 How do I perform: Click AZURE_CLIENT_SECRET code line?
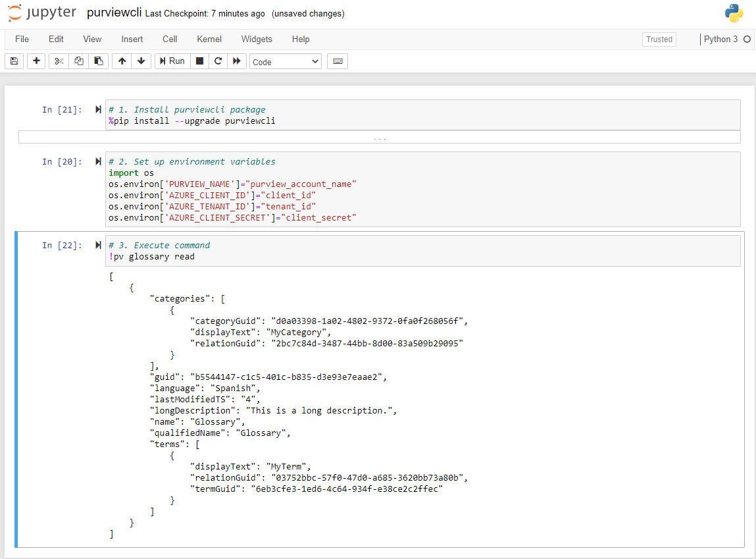(232, 217)
